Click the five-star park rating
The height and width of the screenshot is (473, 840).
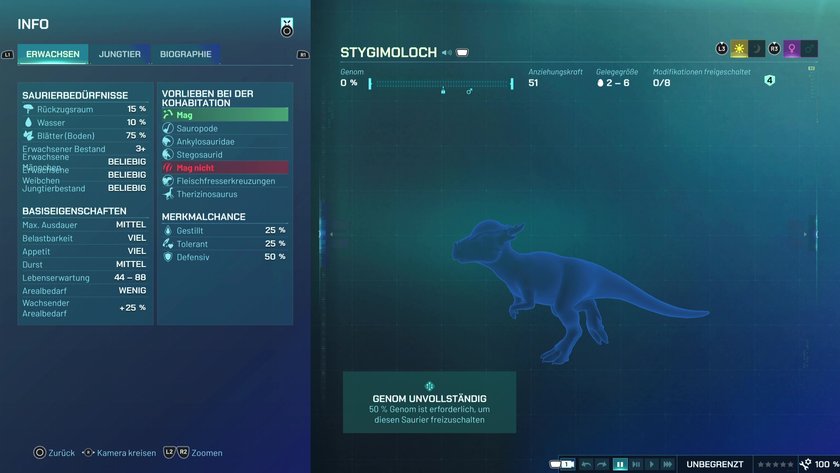click(x=775, y=464)
